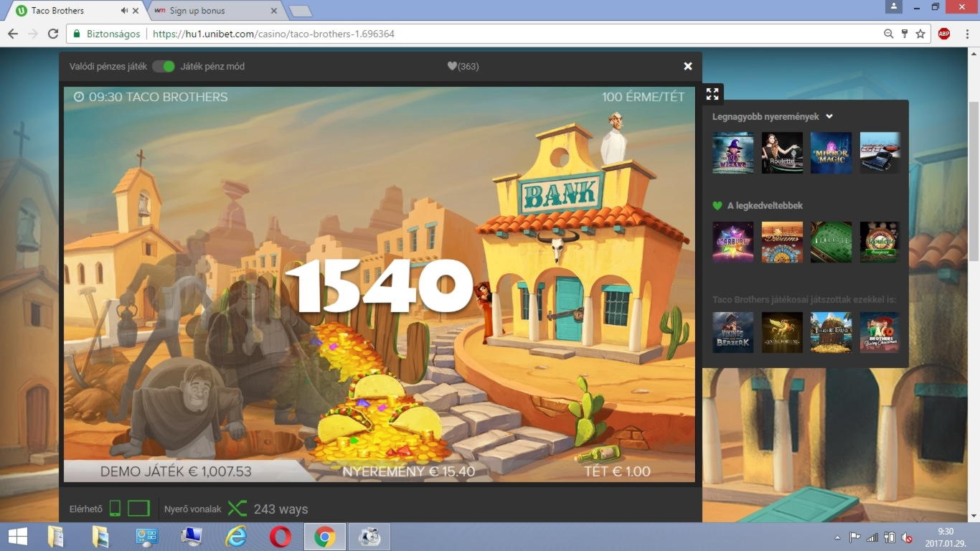Open the Adblock Plus extension icon
This screenshot has height=551, width=980.
click(x=944, y=34)
